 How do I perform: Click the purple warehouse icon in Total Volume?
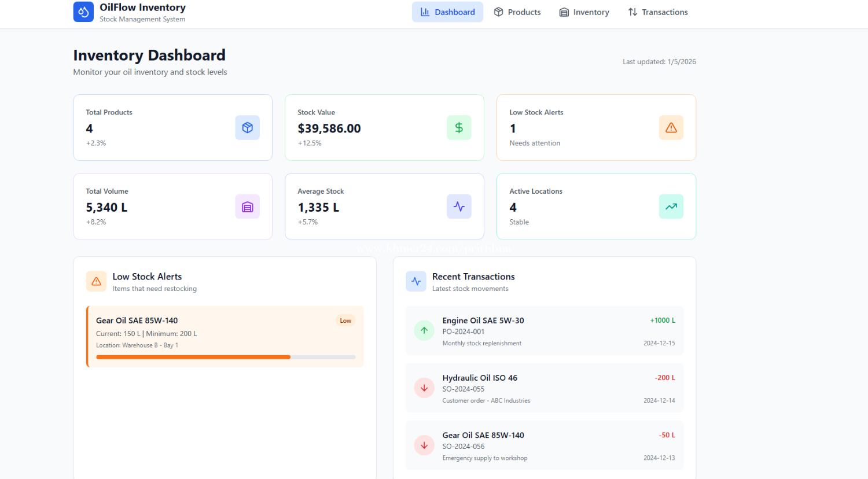[x=247, y=207]
